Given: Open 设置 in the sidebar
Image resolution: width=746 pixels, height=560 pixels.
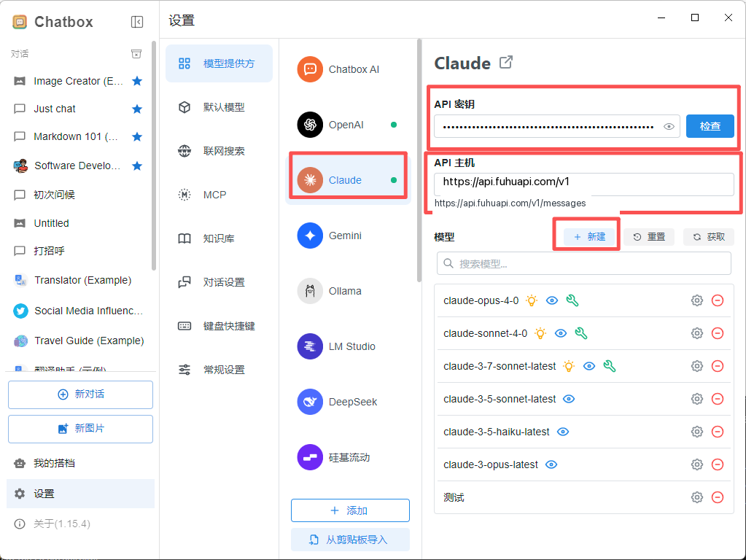Looking at the screenshot, I should [80, 494].
